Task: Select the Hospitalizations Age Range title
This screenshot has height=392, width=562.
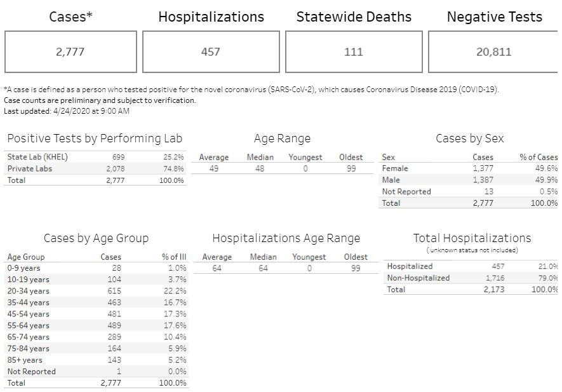Action: click(286, 238)
